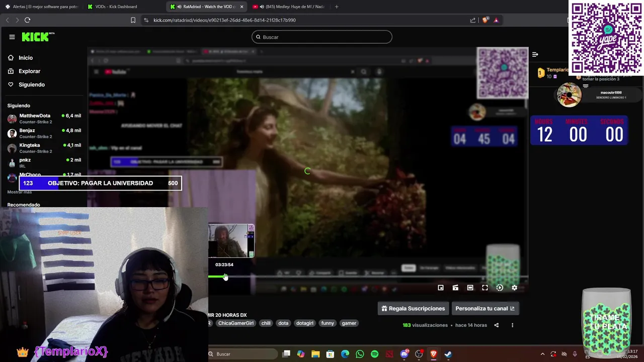This screenshot has width=644, height=362.
Task: Open File Explorer from the taskbar
Action: pos(315,354)
